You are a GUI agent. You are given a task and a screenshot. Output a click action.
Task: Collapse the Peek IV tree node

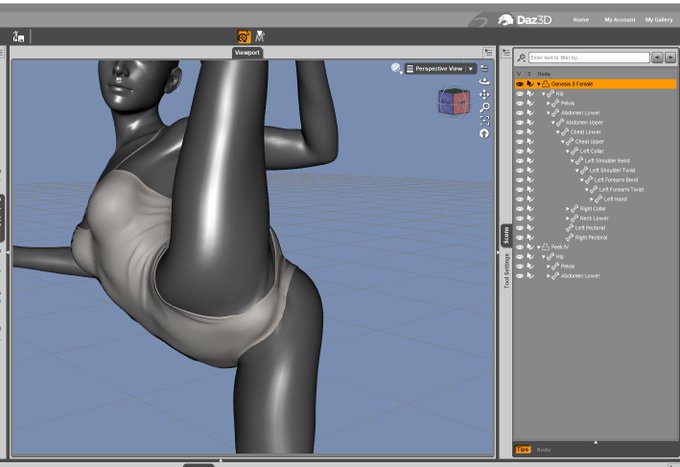coord(539,247)
